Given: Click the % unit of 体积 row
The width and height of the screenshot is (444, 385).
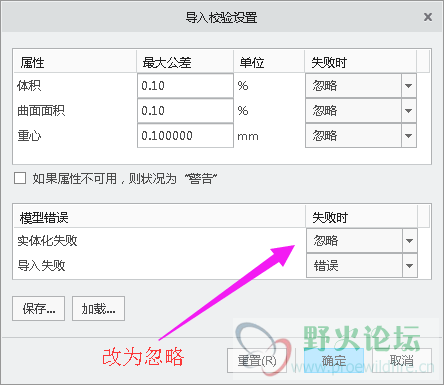Looking at the screenshot, I should (x=243, y=86).
